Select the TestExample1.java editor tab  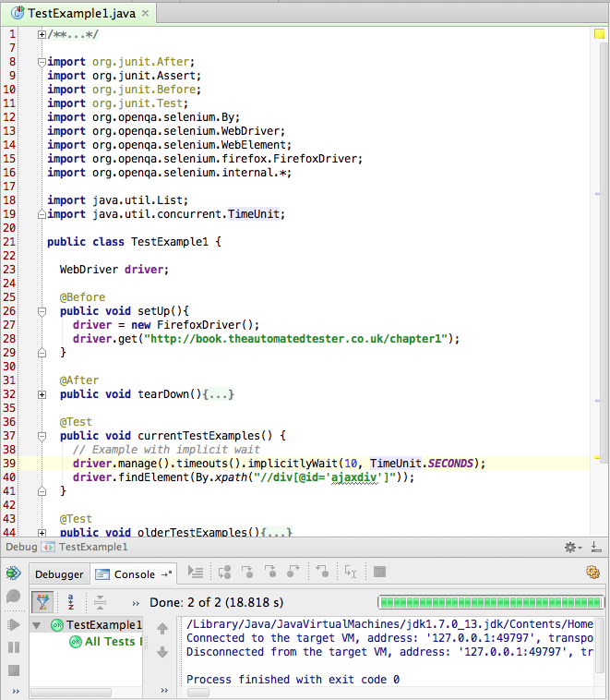(x=81, y=14)
